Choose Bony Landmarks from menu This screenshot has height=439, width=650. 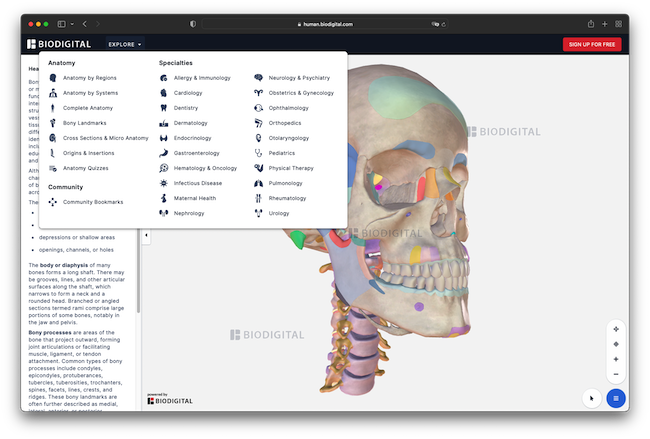coord(85,123)
